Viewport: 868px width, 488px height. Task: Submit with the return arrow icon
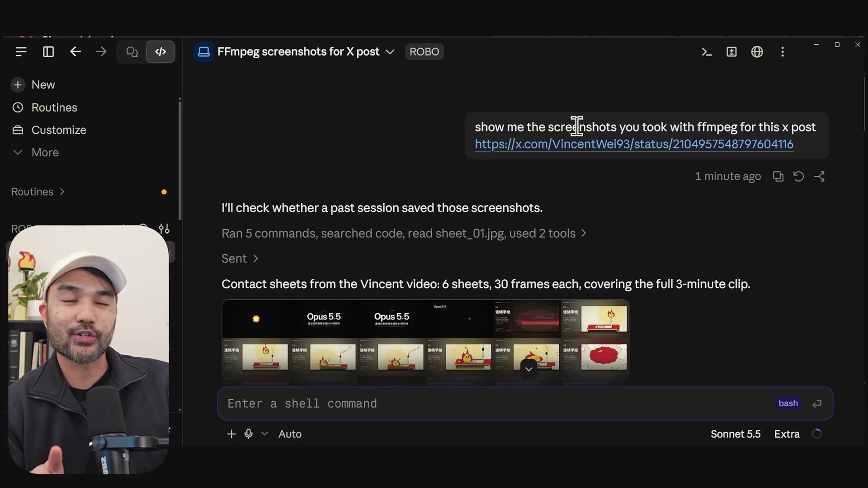coord(817,404)
